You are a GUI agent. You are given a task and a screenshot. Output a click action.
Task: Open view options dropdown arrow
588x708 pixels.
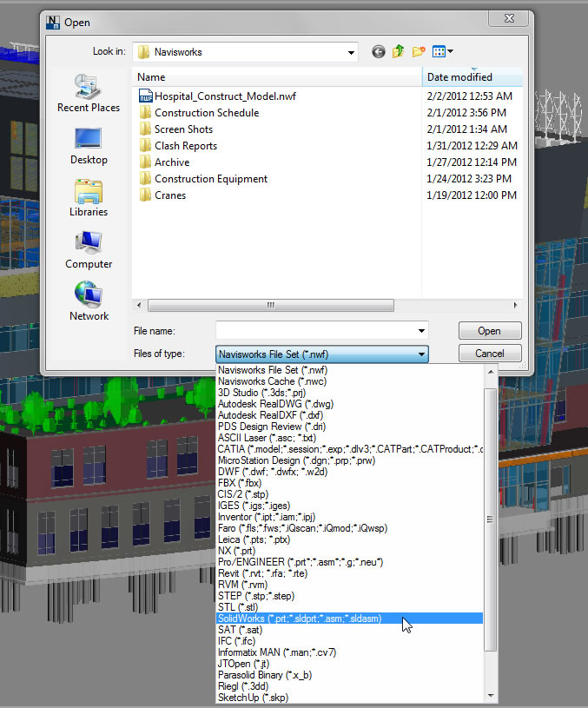pos(450,51)
